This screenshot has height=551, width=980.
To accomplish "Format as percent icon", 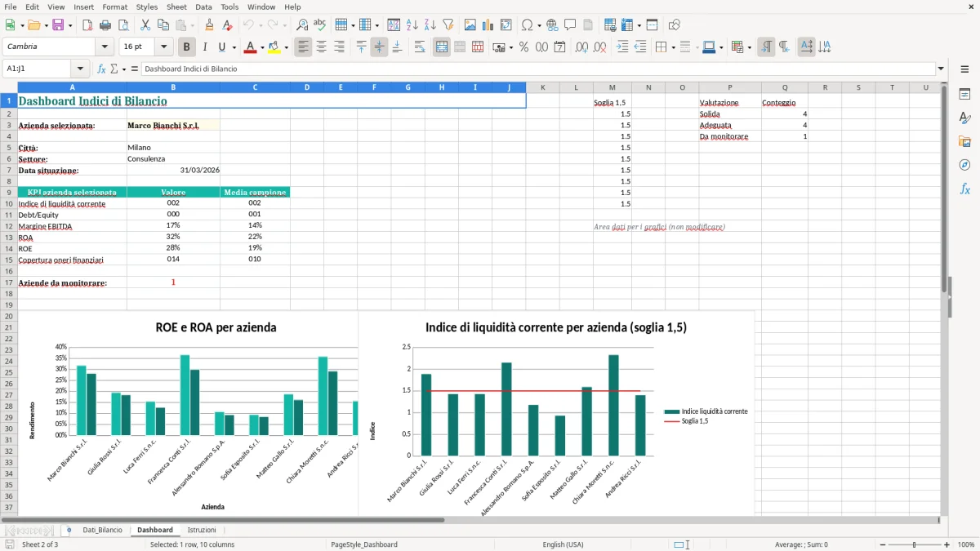I will tap(523, 47).
